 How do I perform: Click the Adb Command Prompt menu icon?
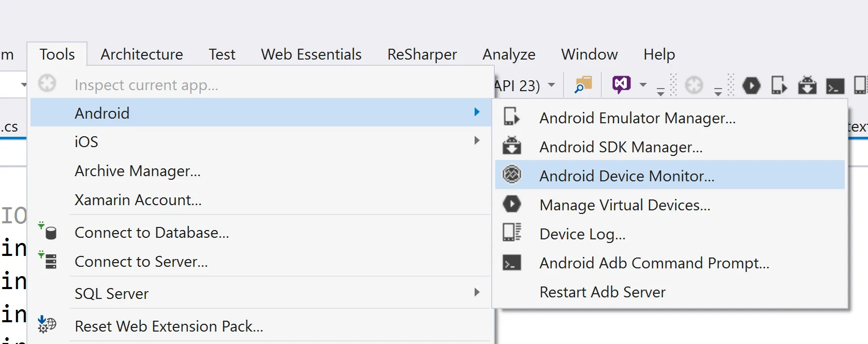[512, 263]
